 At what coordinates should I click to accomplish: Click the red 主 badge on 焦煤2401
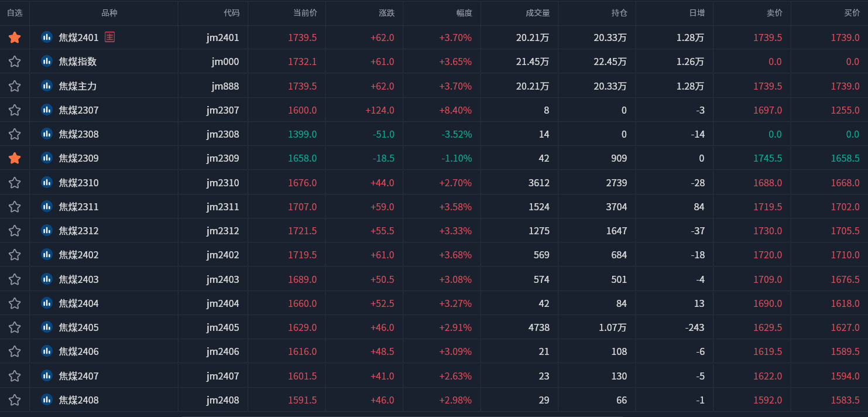click(109, 37)
